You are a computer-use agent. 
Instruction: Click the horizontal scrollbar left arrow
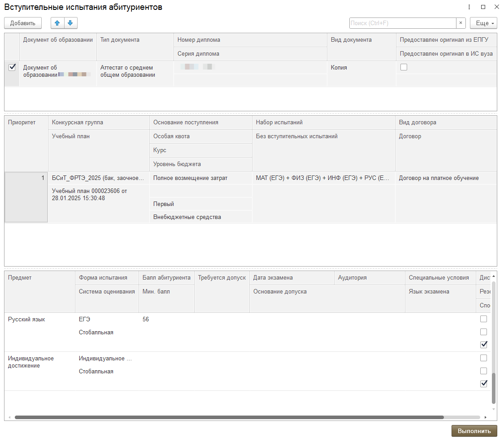click(10, 417)
